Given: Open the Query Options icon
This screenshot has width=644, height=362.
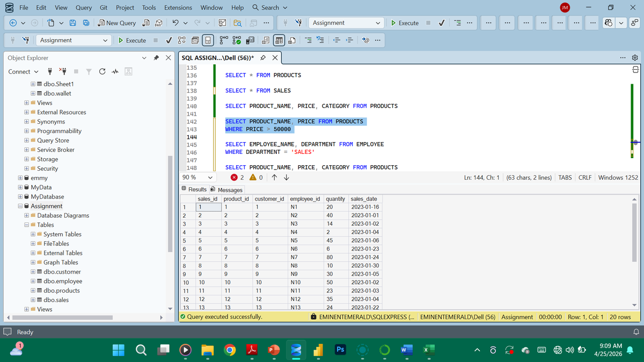Looking at the screenshot, I should tap(194, 40).
